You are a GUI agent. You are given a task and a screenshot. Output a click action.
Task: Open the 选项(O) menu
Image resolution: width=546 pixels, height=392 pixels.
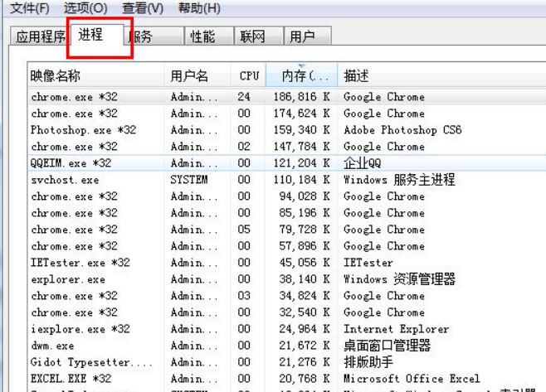pyautogui.click(x=86, y=8)
